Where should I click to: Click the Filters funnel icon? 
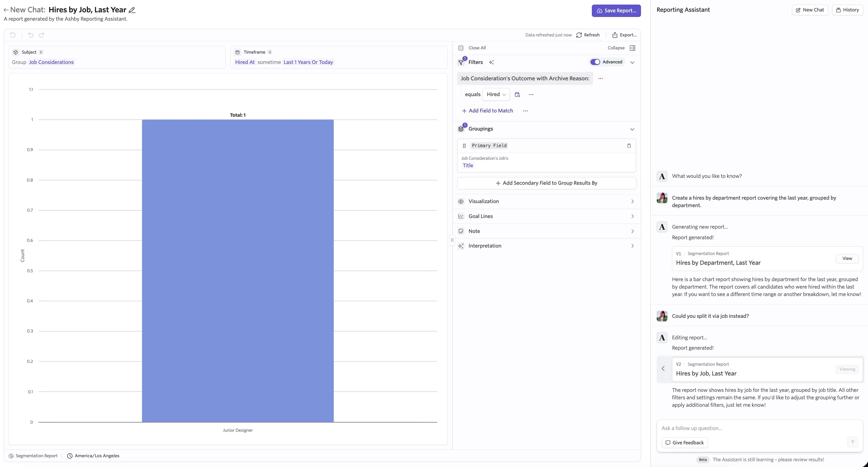pyautogui.click(x=461, y=62)
